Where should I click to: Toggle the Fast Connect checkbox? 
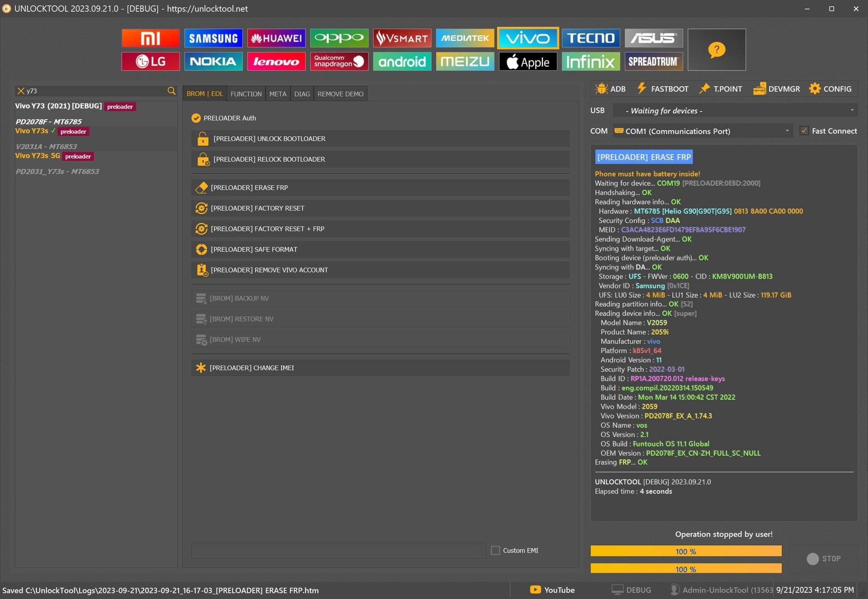[x=804, y=131]
